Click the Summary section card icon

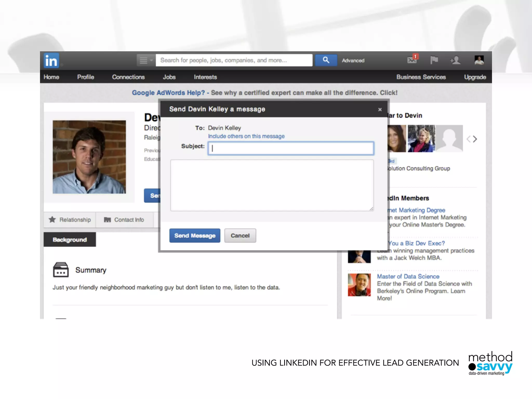61,270
